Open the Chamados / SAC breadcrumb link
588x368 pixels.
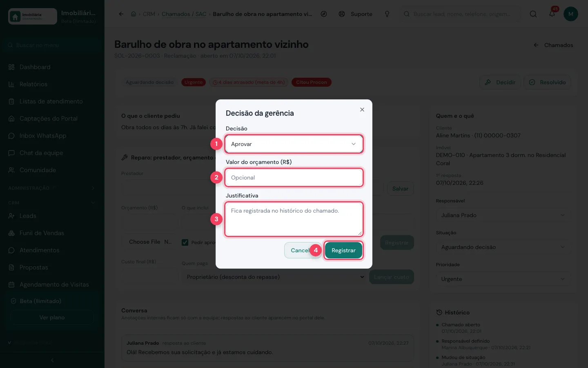pos(184,14)
